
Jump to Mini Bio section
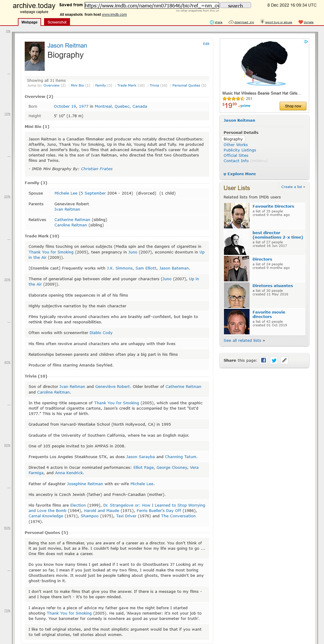(x=77, y=85)
